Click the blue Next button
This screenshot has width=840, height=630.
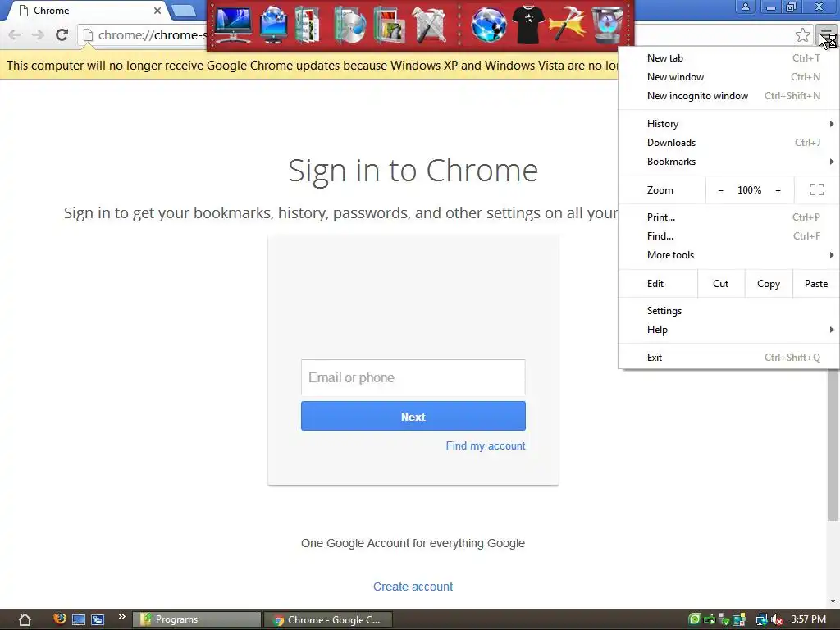413,416
